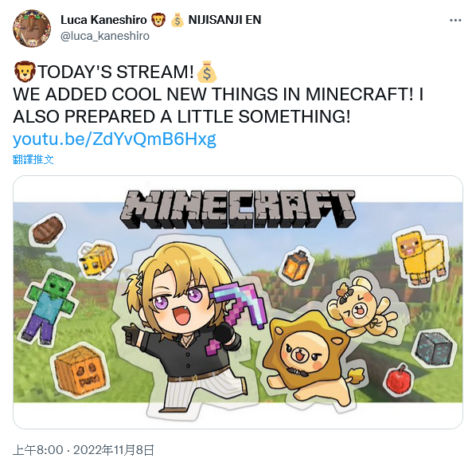Click the yellow sheep sticker
Screen dimensions: 476x470
click(x=422, y=256)
